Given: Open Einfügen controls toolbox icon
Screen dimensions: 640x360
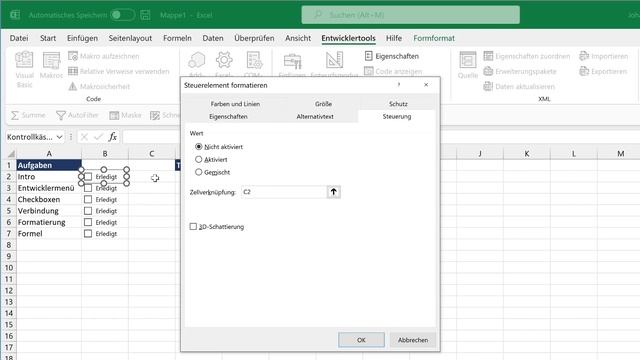Looking at the screenshot, I should (292, 61).
